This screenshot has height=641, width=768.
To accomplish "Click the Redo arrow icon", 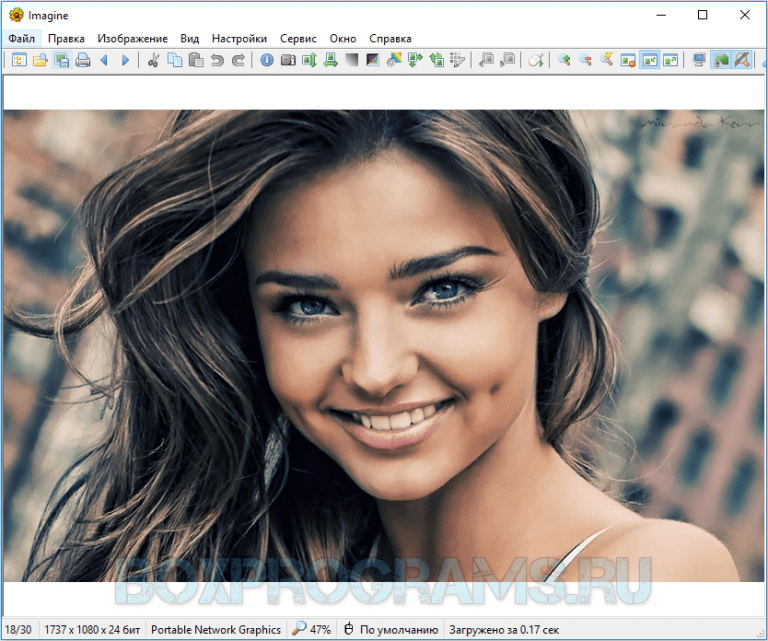I will pyautogui.click(x=238, y=61).
